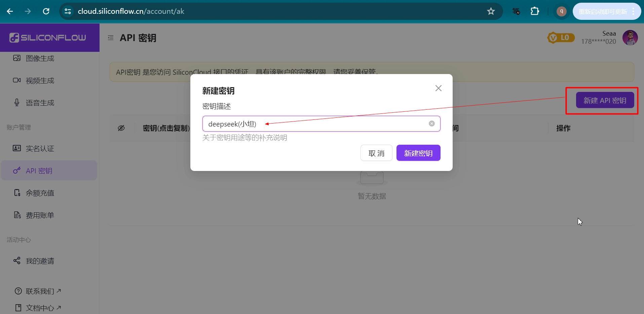
Task: Open 我的邀请 page
Action: tap(49, 261)
